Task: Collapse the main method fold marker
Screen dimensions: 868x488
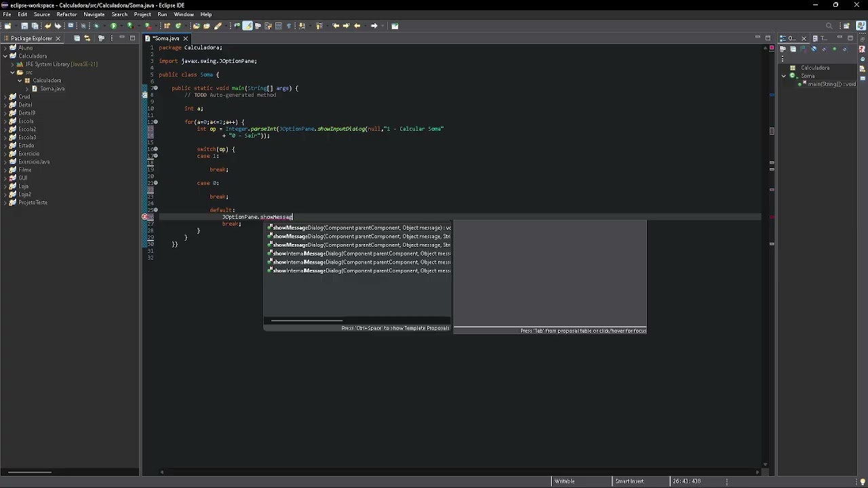Action: (155, 88)
